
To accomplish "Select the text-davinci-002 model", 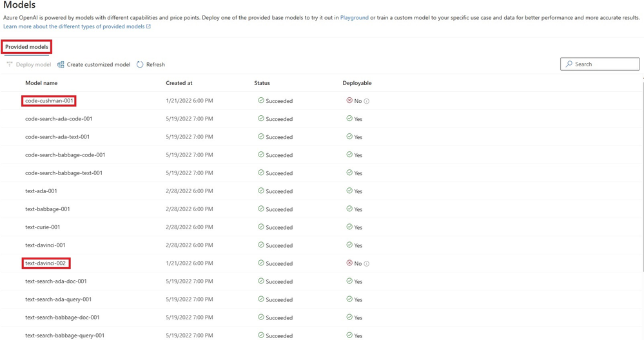I will click(x=45, y=263).
